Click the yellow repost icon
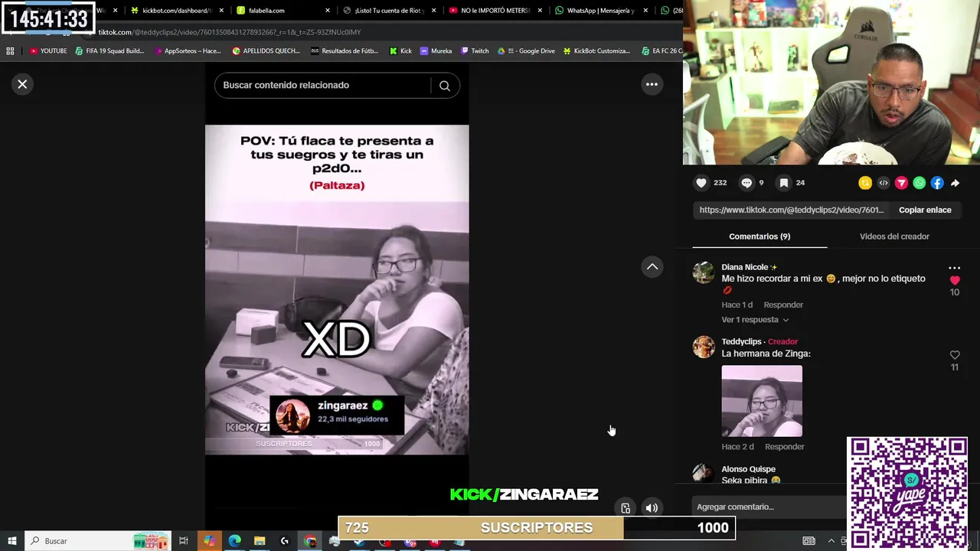The image size is (980, 551). (865, 183)
